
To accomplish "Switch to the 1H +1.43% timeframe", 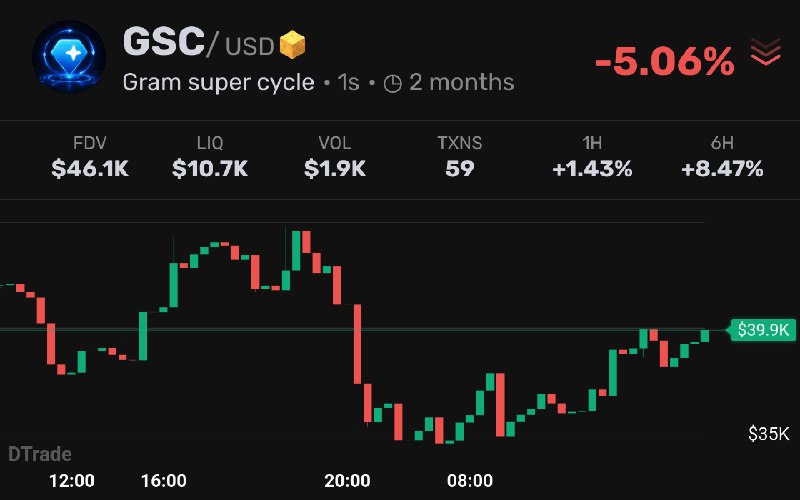I will pos(592,157).
